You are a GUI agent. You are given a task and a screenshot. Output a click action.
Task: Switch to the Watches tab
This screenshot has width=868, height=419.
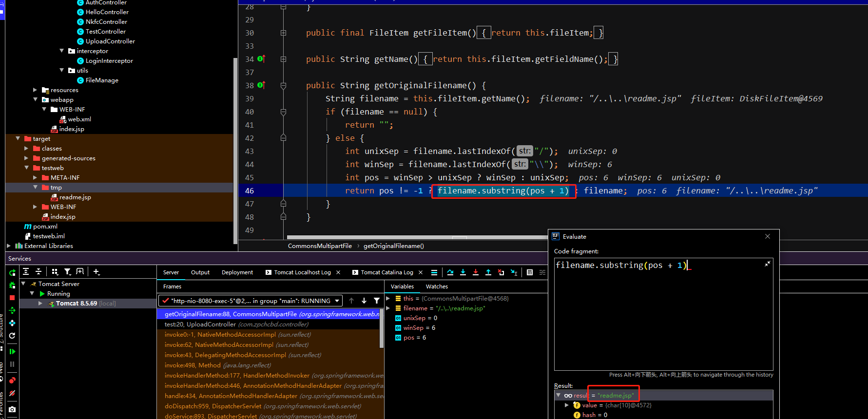437,286
